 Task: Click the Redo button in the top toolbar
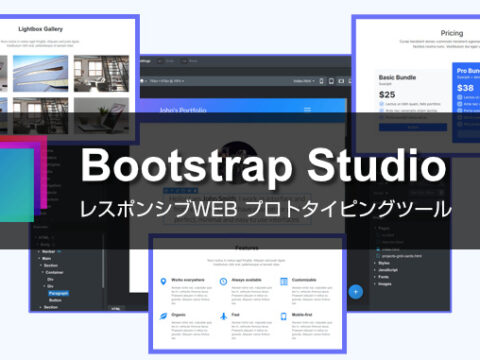point(190,61)
